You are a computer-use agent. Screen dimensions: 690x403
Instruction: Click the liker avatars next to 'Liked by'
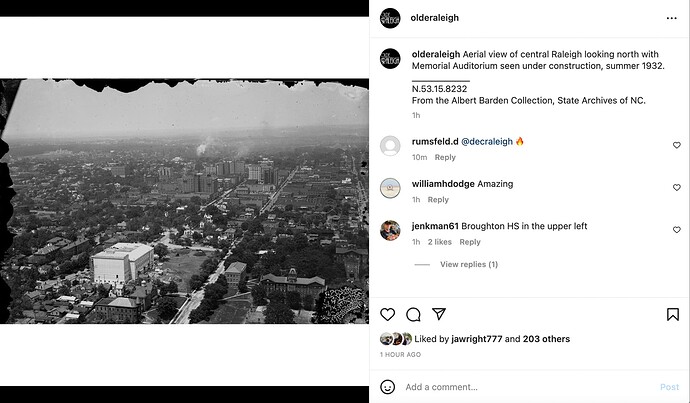pyautogui.click(x=396, y=339)
